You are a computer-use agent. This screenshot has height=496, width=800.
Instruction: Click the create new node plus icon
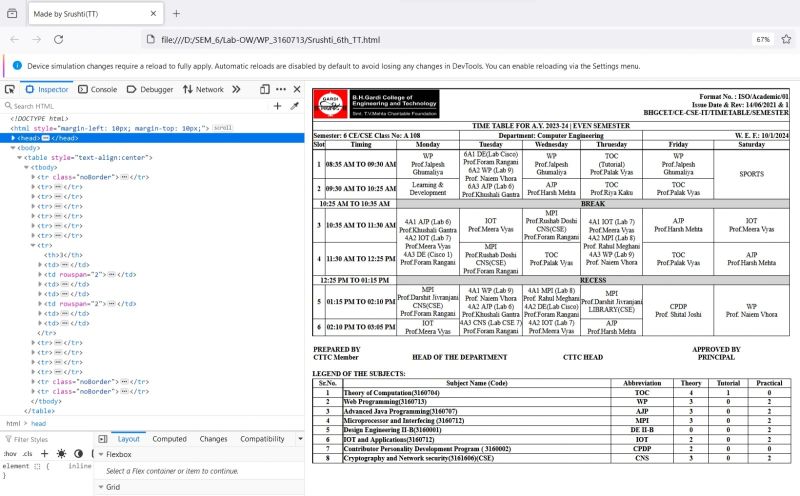coord(278,105)
